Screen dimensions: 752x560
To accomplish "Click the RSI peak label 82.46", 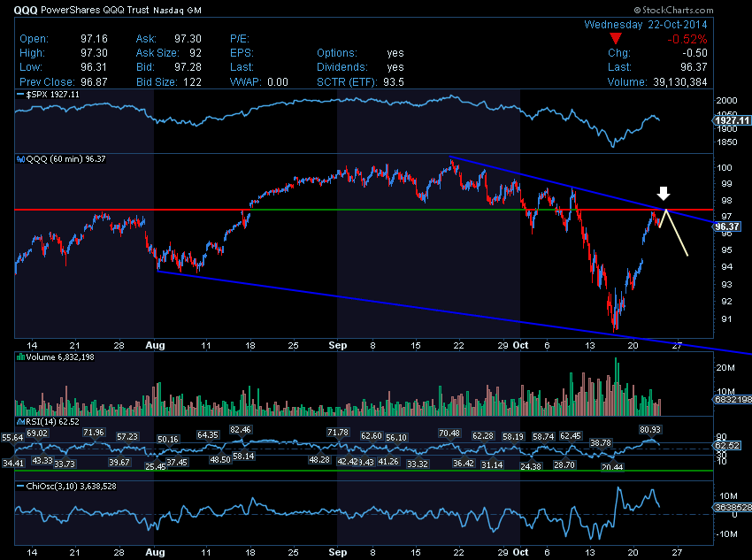I will coord(241,430).
